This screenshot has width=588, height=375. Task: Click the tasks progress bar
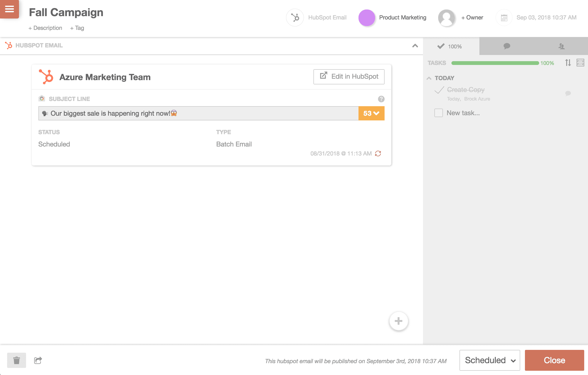[x=495, y=63]
